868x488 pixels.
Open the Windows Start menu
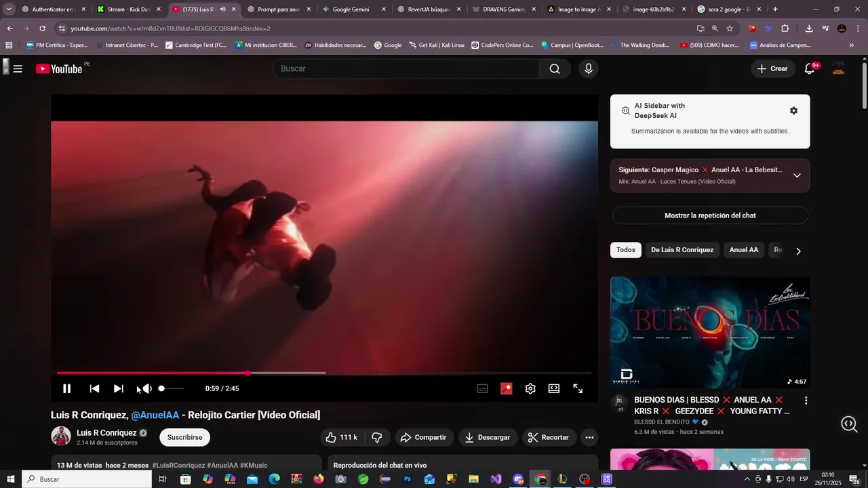point(11,479)
